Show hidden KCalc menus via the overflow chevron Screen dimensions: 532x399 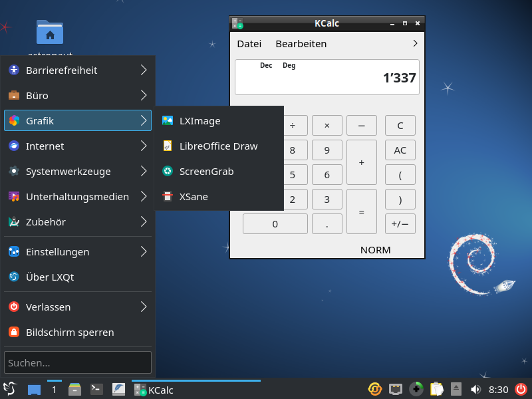[415, 43]
